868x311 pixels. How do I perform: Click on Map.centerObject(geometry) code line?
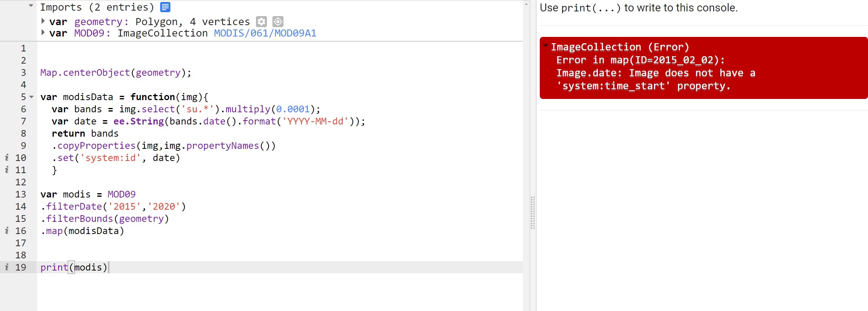click(x=116, y=73)
